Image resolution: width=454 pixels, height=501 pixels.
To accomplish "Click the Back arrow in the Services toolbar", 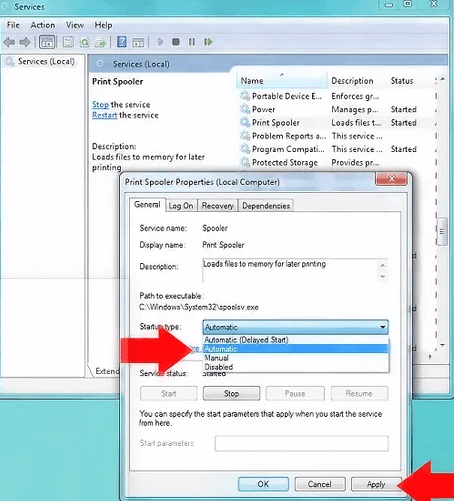I will click(9, 42).
